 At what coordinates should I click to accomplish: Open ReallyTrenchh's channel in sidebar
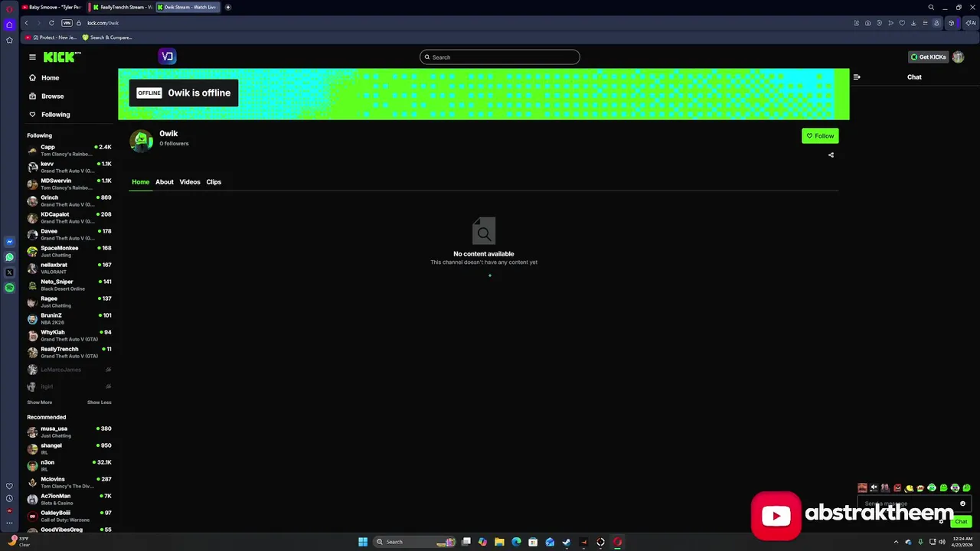pyautogui.click(x=69, y=352)
